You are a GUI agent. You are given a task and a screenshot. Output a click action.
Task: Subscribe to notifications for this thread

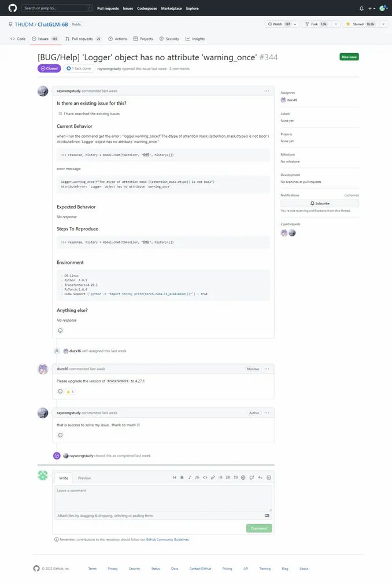(320, 203)
